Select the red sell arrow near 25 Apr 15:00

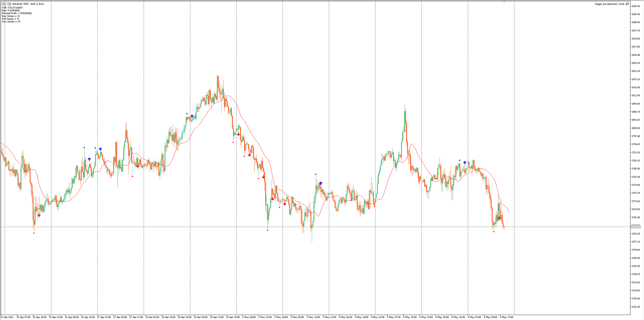39,215
